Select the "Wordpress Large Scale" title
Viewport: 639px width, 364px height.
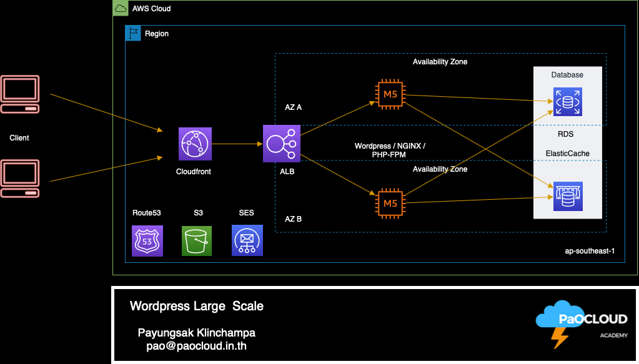coord(196,306)
